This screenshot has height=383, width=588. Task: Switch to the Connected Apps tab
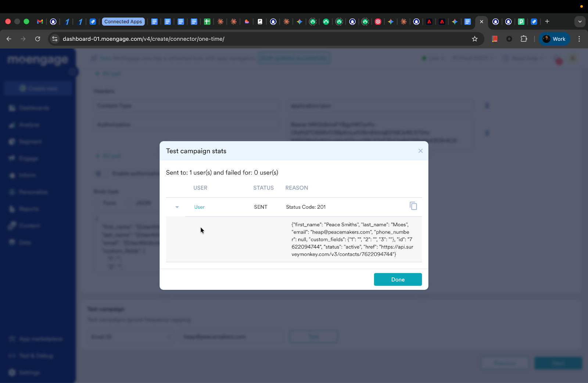click(x=123, y=22)
